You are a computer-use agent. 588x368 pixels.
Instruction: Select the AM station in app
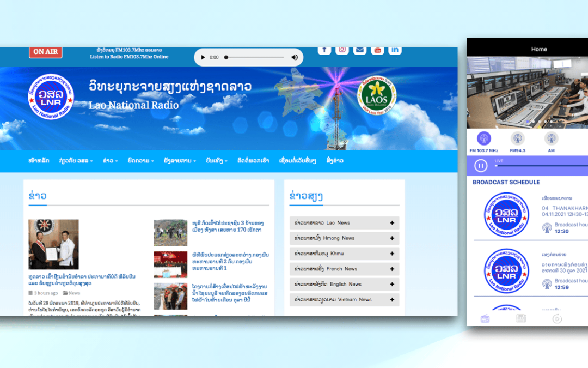(551, 142)
